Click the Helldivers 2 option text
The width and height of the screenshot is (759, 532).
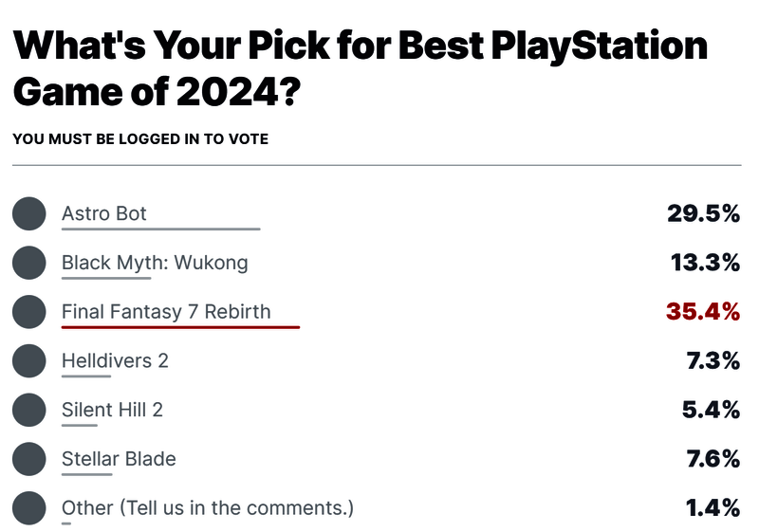click(x=115, y=360)
